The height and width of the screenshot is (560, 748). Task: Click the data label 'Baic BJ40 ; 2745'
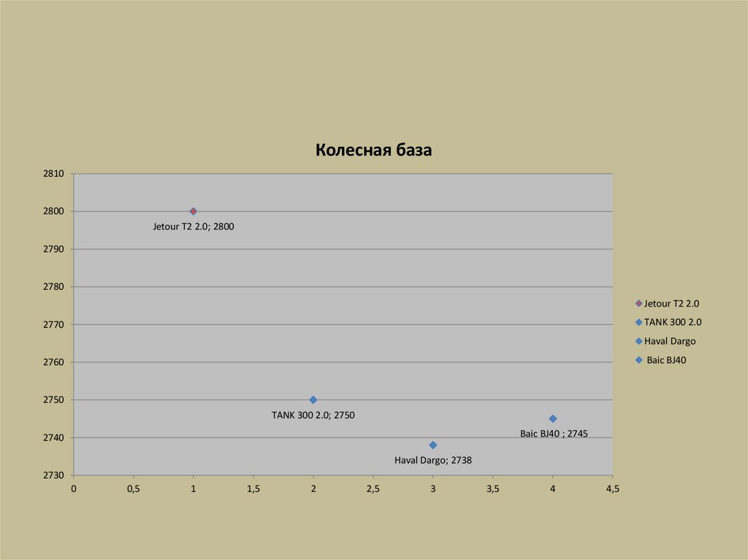coord(554,434)
